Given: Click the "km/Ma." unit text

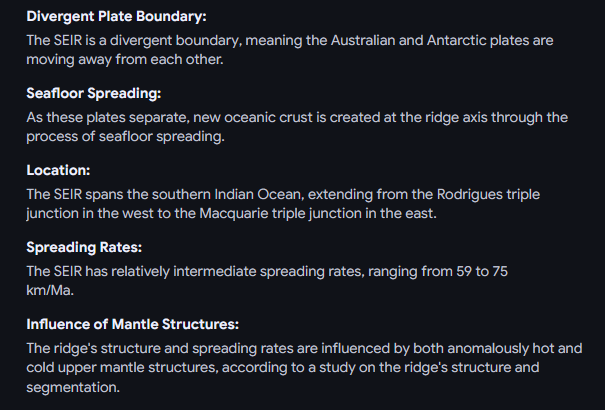Looking at the screenshot, I should [52, 290].
